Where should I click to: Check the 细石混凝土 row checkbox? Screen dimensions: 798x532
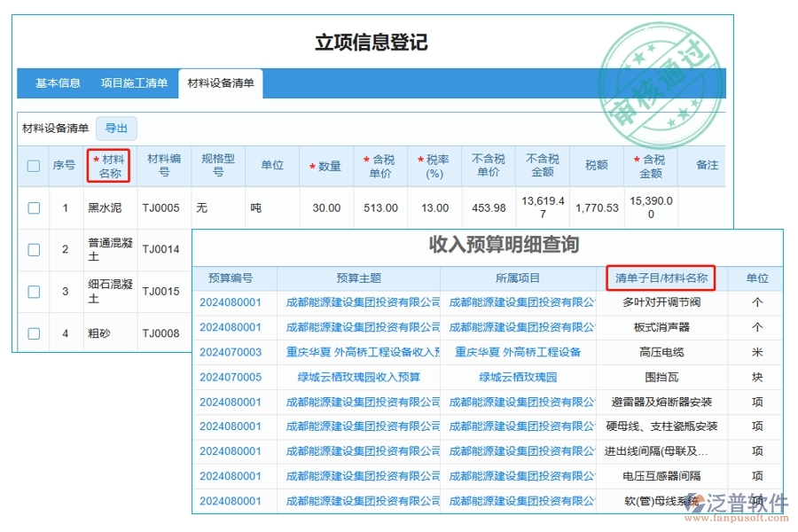click(33, 292)
